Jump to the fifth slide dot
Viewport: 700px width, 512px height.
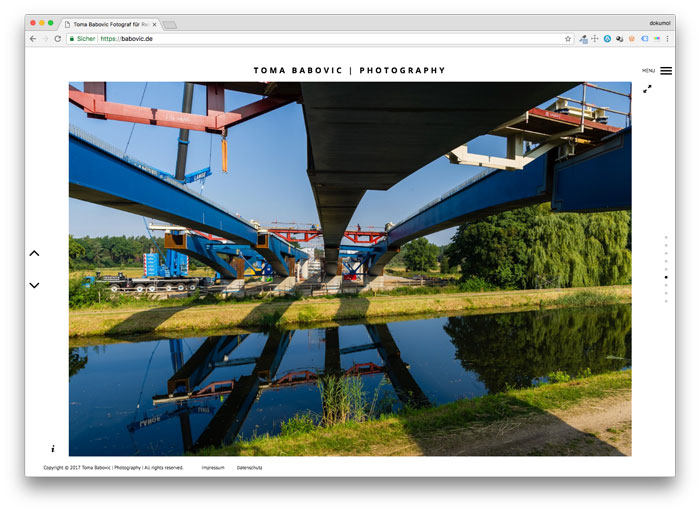pyautogui.click(x=666, y=270)
